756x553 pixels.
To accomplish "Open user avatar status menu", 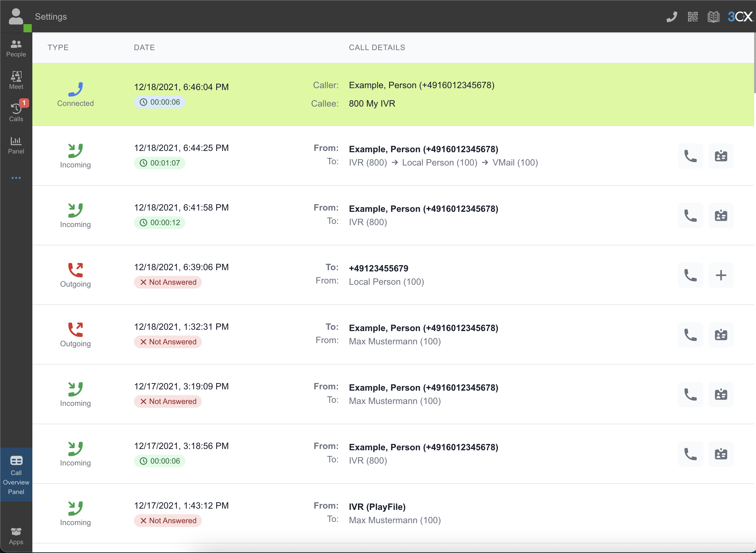I will [x=16, y=17].
